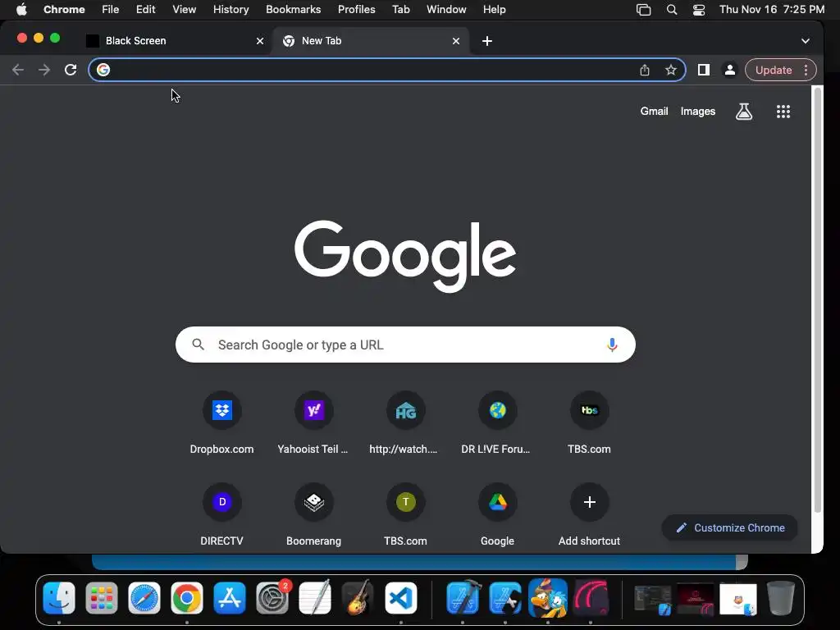
Task: Open the profile avatar menu
Action: (729, 71)
